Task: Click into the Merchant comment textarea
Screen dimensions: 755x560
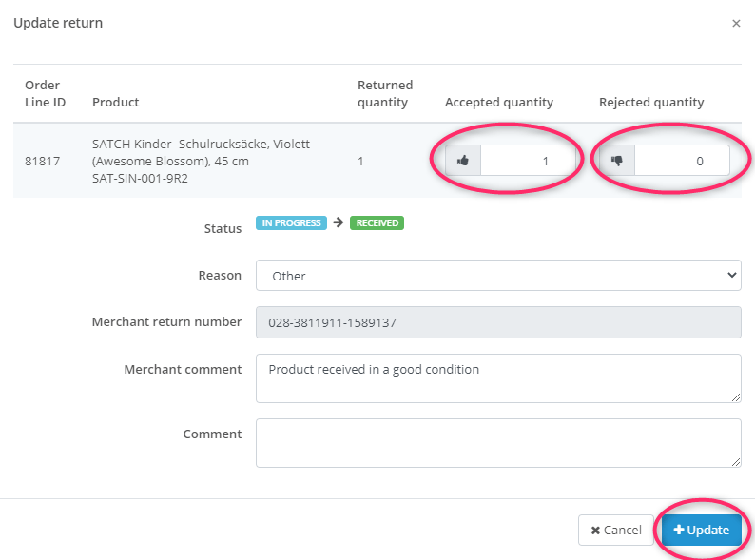Action: [x=498, y=378]
